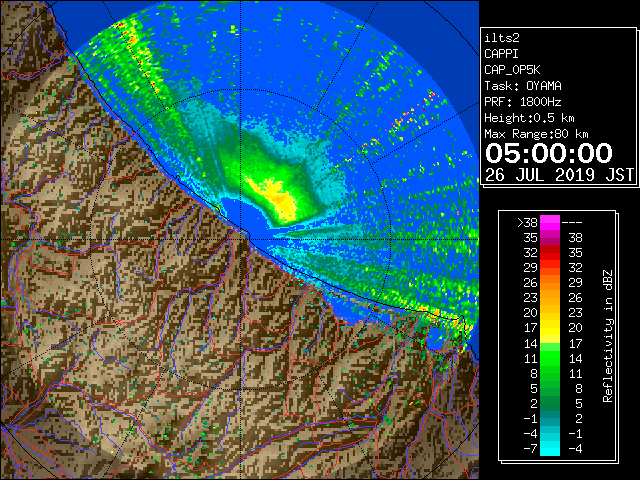The image size is (640, 480).
Task: Click the '26 JUL 2019 JST' date
Action: [559, 175]
